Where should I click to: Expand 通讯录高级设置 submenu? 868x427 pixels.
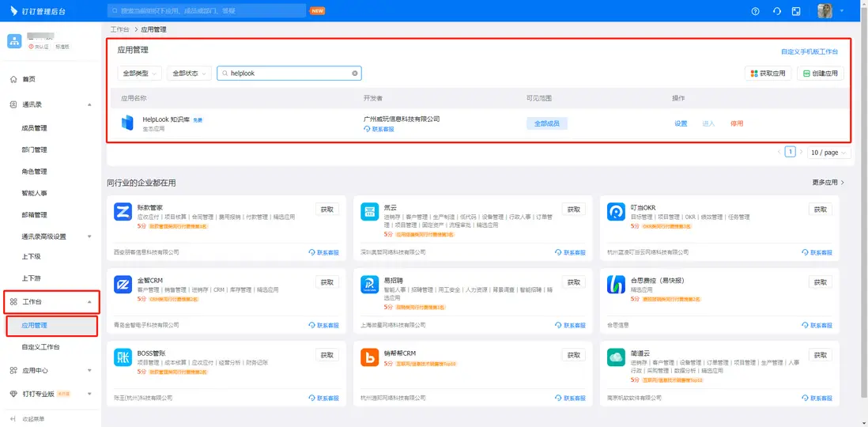coord(89,236)
